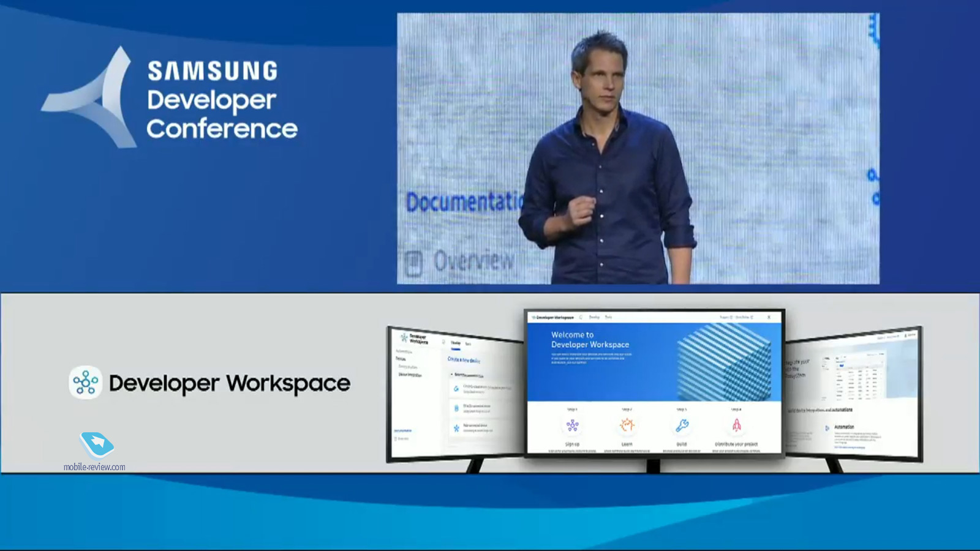Screen dimensions: 980x551
Task: Click the Samsung Developer Conference star logo
Action: (89, 98)
